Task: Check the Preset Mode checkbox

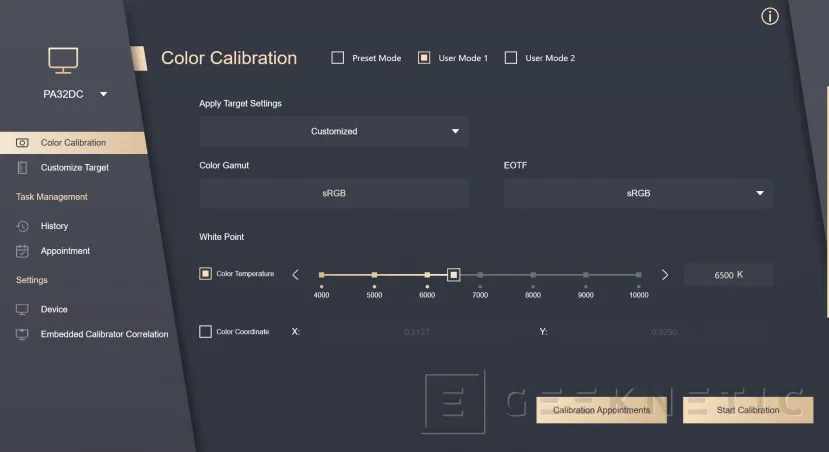Action: [337, 58]
